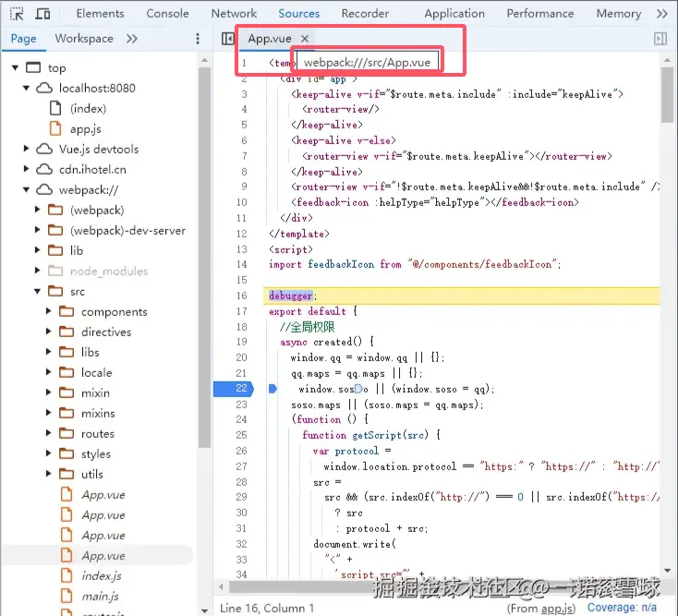Image resolution: width=678 pixels, height=616 pixels.
Task: Click the components folder icon
Action: click(x=67, y=311)
